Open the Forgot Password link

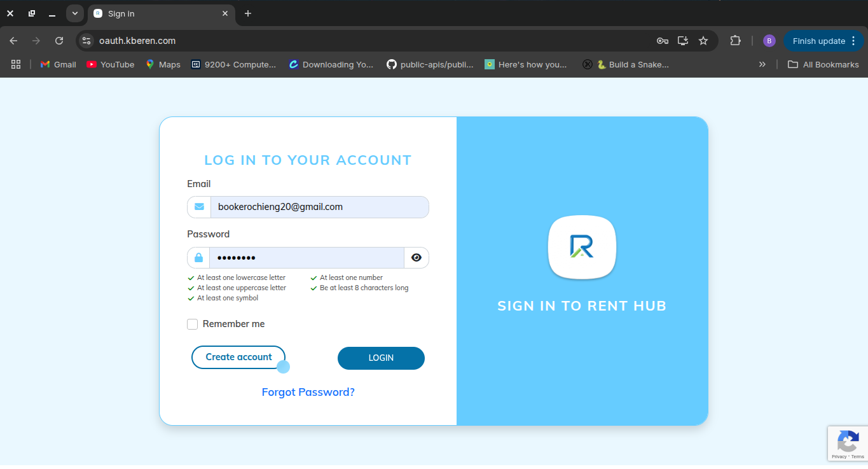coord(308,392)
